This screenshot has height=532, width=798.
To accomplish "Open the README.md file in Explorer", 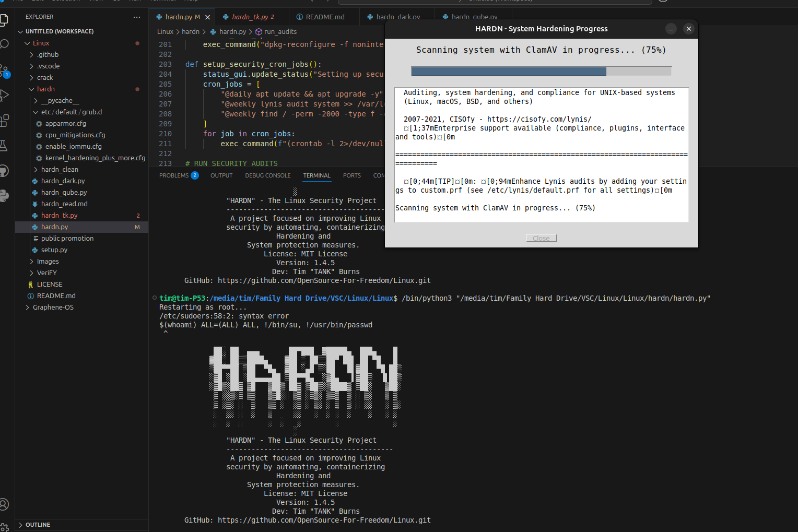I will (55, 295).
